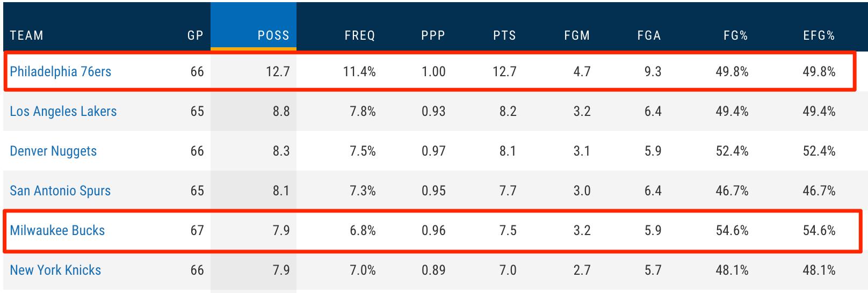This screenshot has width=868, height=293.
Task: Sort by FREQ column header
Action: [x=359, y=35]
